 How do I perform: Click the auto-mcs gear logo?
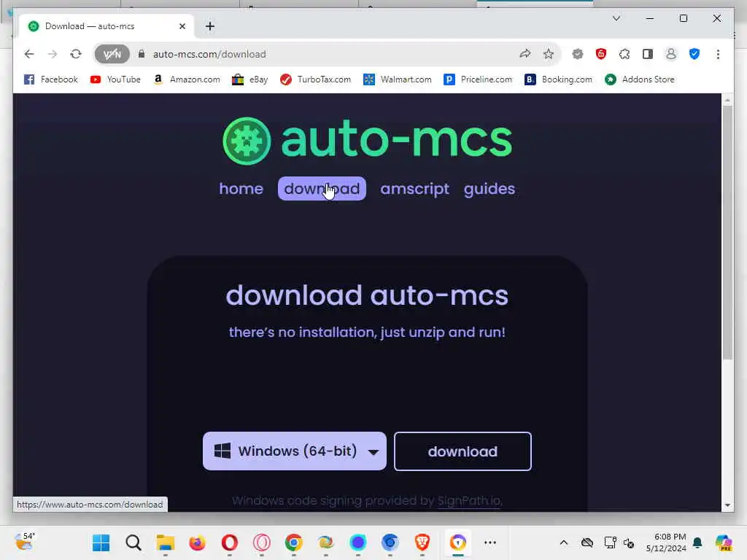(x=247, y=141)
